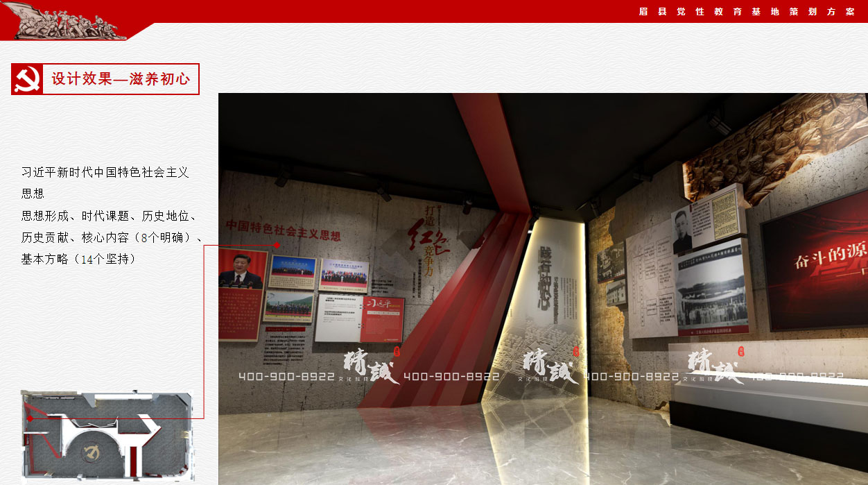Click the middle 精诚 watermark logo
This screenshot has width=868, height=485.
click(x=550, y=364)
